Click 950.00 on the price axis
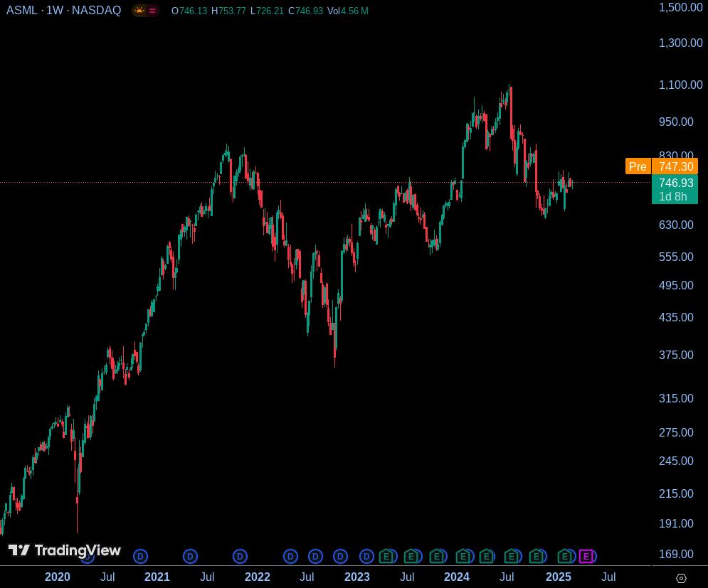The height and width of the screenshot is (588, 708). point(676,122)
